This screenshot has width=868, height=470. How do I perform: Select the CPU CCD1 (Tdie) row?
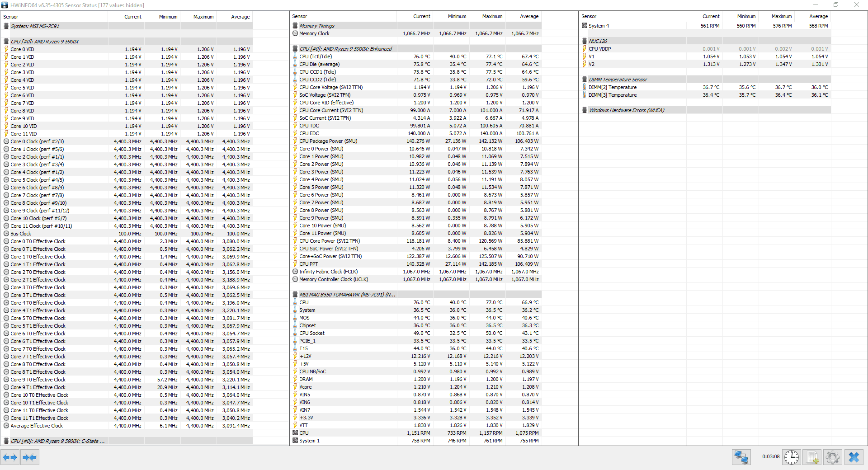pos(415,72)
